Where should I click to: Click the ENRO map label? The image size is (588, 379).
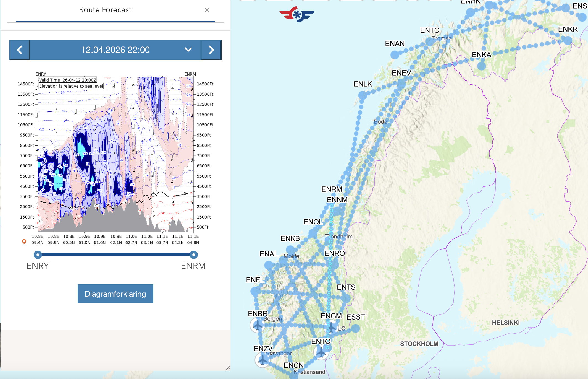coord(335,253)
